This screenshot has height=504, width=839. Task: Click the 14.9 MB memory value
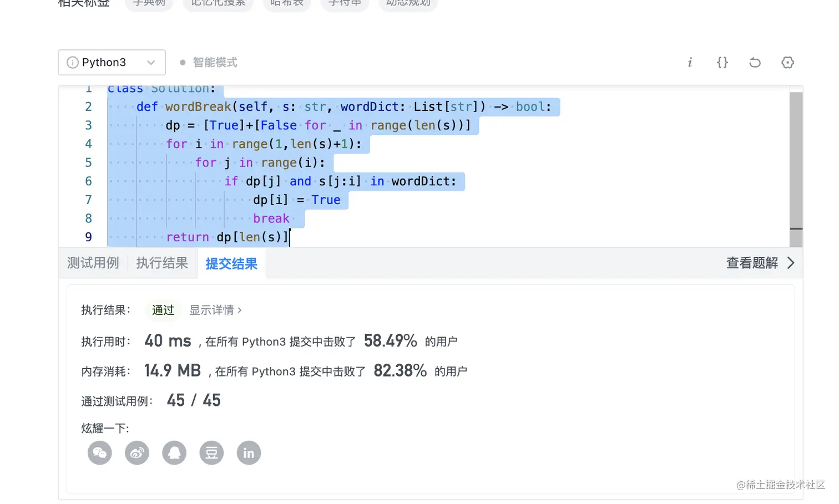pos(173,370)
